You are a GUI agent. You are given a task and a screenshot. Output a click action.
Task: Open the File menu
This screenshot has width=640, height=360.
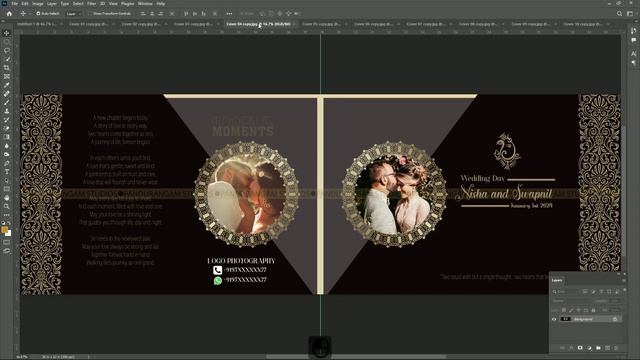(x=15, y=4)
